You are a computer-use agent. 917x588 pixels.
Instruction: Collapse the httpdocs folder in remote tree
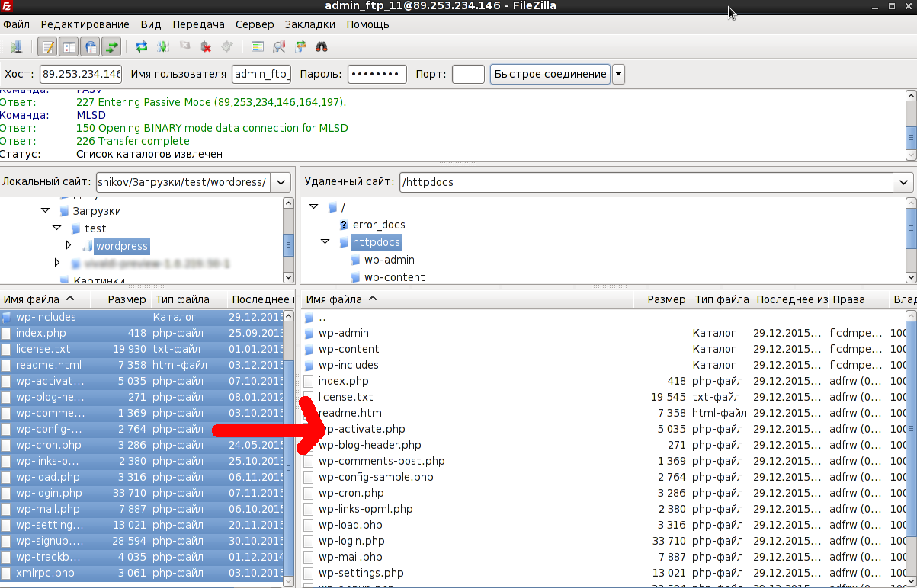coord(325,242)
